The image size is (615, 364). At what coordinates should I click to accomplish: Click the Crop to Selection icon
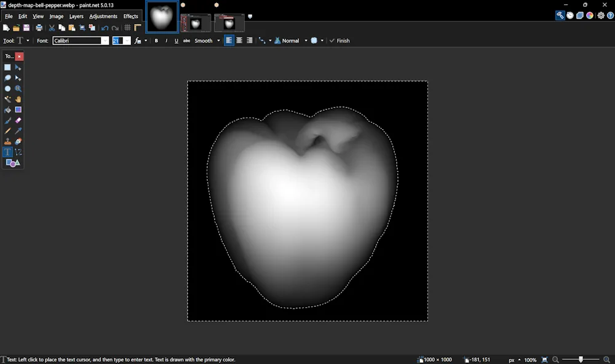coord(82,28)
